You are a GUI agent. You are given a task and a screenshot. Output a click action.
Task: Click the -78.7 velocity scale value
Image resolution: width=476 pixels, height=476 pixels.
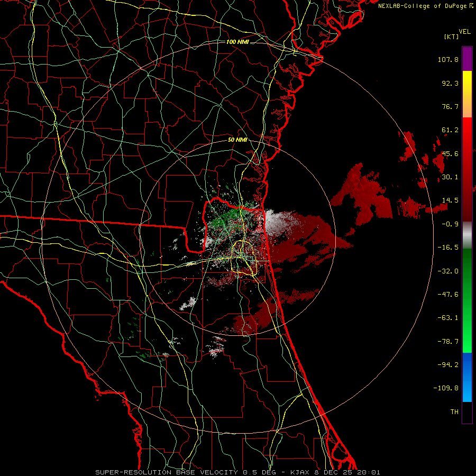(448, 342)
